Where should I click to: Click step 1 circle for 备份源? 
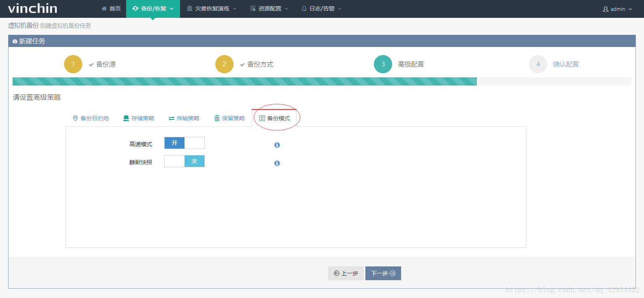tap(73, 64)
